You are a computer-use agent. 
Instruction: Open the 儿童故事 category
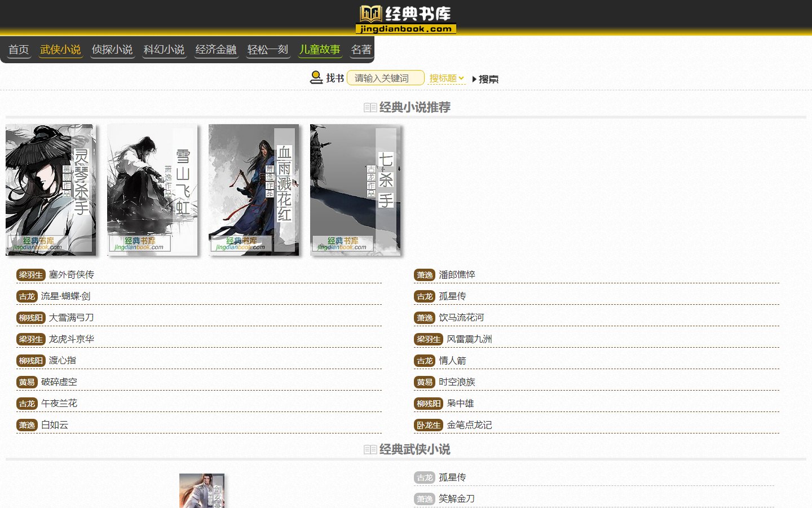pos(320,50)
